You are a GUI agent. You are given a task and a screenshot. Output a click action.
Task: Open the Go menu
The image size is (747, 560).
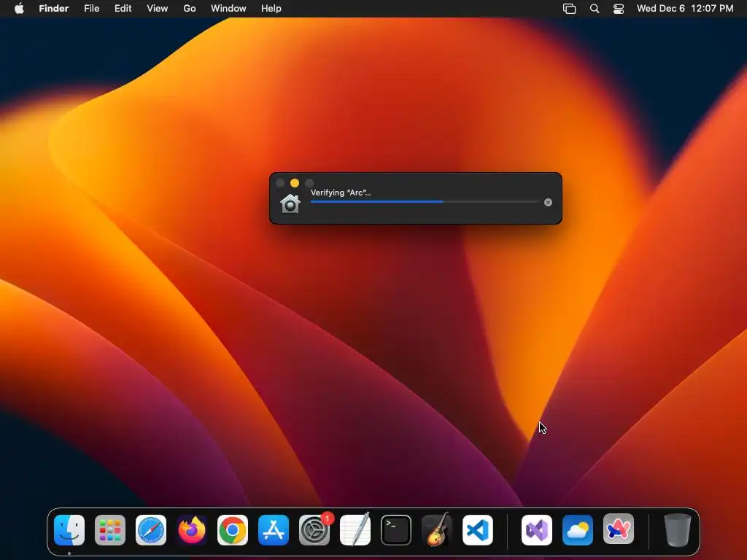(190, 9)
